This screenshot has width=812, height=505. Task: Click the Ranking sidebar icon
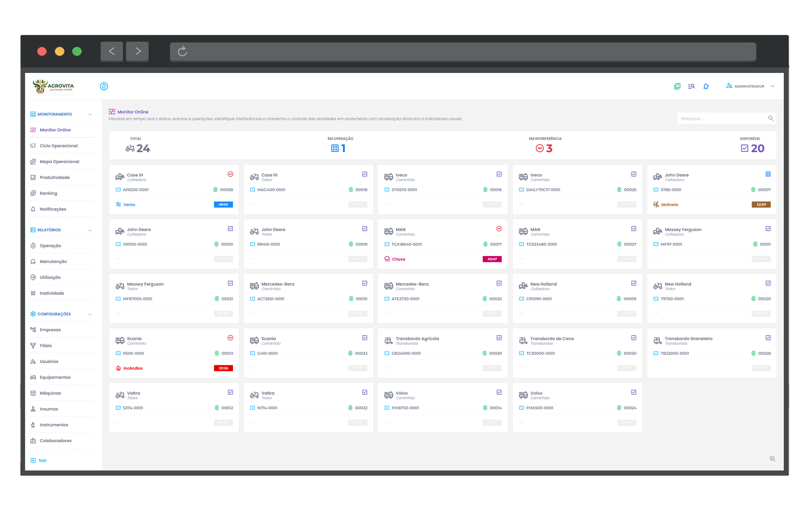click(x=33, y=193)
